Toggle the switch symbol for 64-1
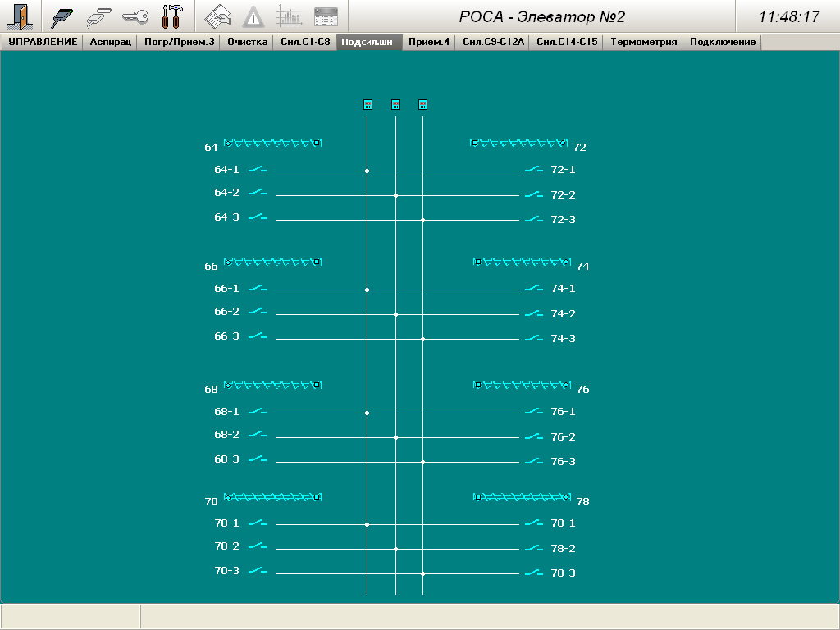Screen dimensions: 840x630 click(x=258, y=170)
